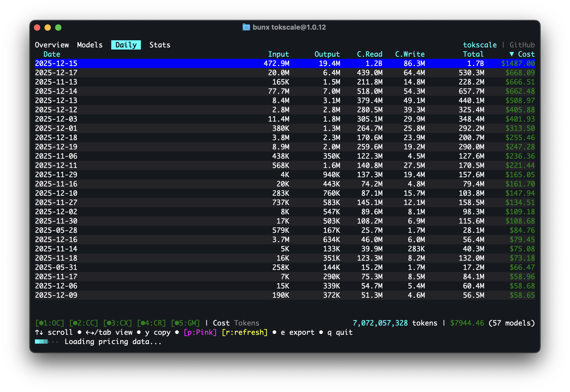The width and height of the screenshot is (570, 392).
Task: Switch display mode to Tokens
Action: click(247, 323)
